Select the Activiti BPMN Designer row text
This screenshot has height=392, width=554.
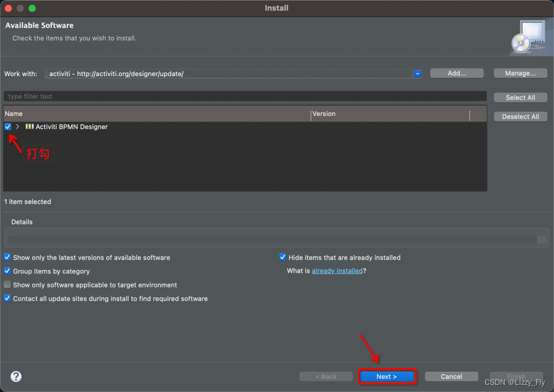coord(72,127)
